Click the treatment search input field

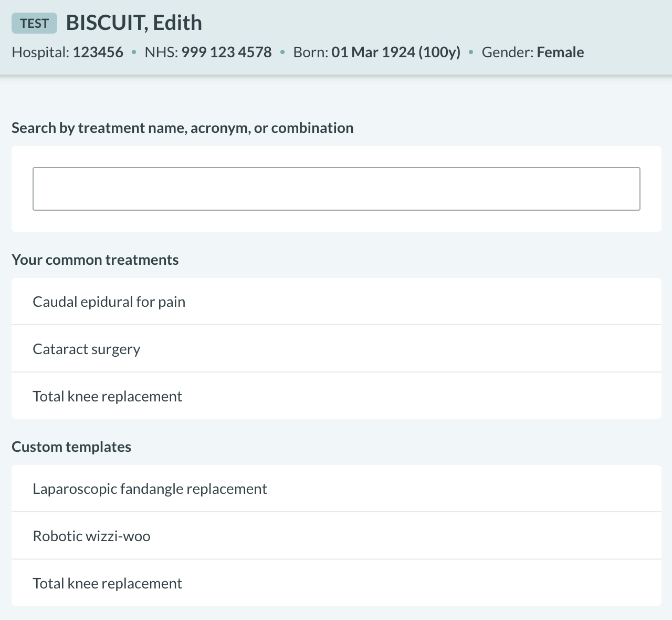coord(336,189)
